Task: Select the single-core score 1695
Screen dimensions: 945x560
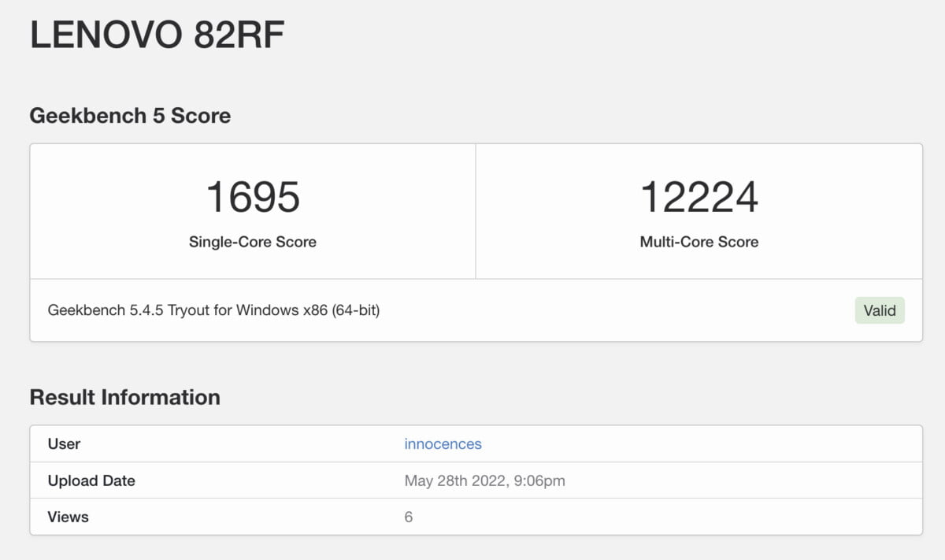Action: coord(253,197)
